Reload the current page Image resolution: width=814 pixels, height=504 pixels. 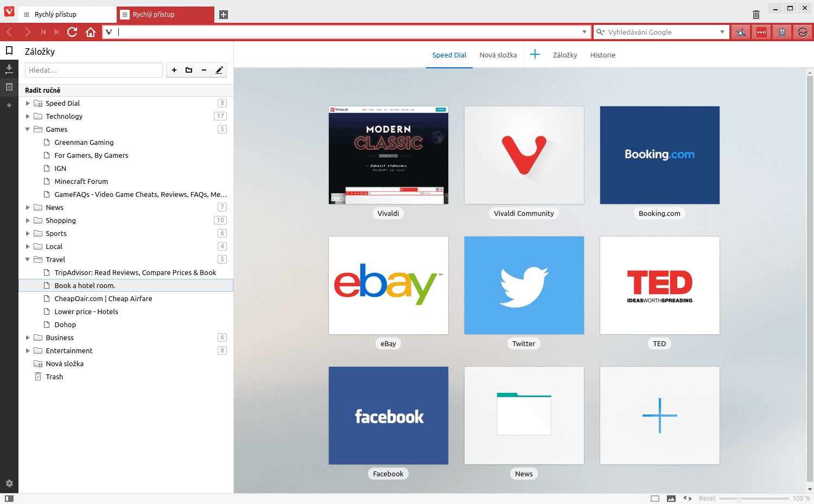coord(72,31)
